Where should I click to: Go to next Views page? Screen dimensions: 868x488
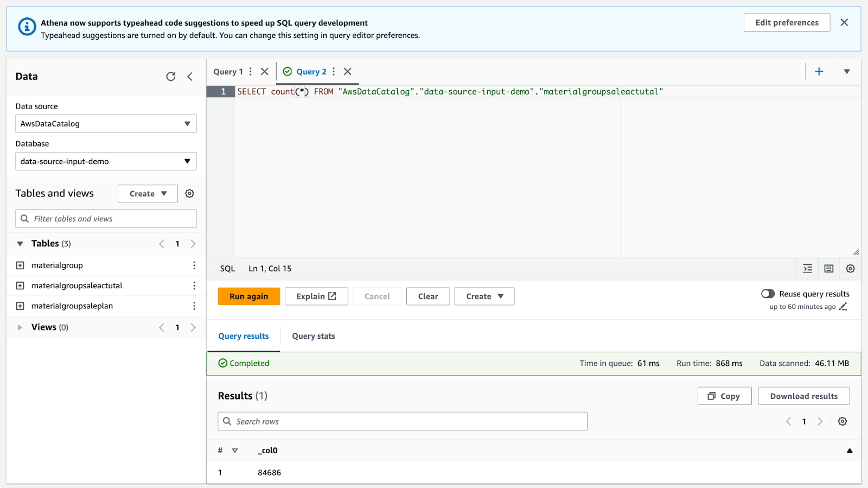coord(193,327)
